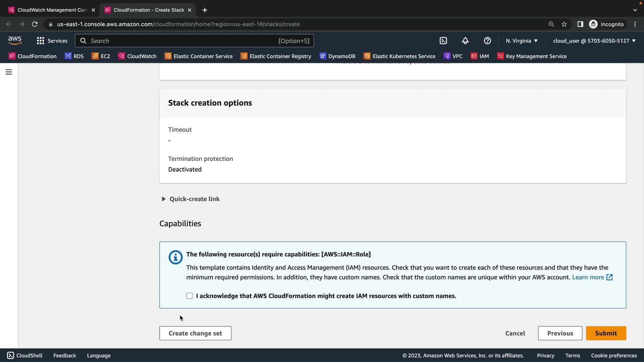
Task: Open the left hamburger navigation menu
Action: pos(9,72)
